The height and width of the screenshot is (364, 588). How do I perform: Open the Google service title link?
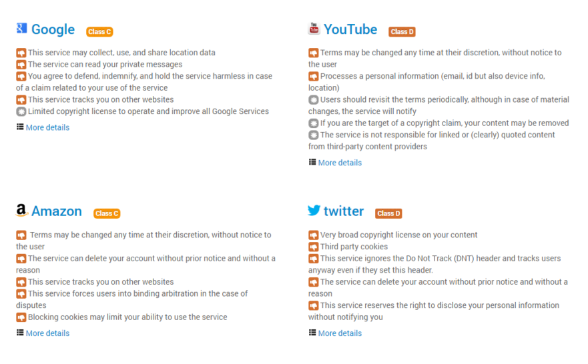tap(53, 29)
